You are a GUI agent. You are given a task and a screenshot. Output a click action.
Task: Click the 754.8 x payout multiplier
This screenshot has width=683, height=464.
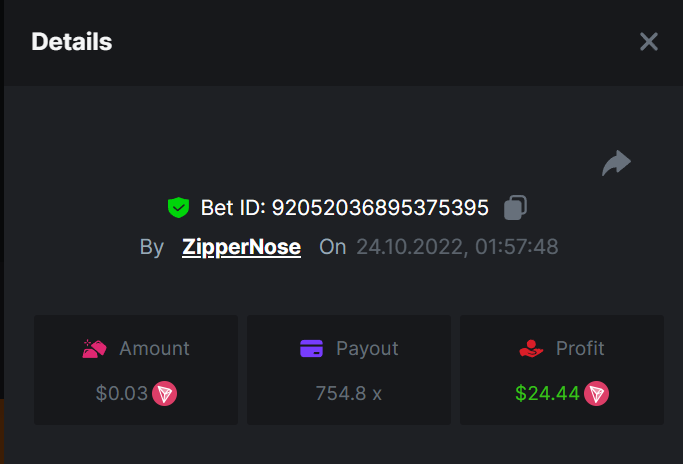[x=349, y=393]
